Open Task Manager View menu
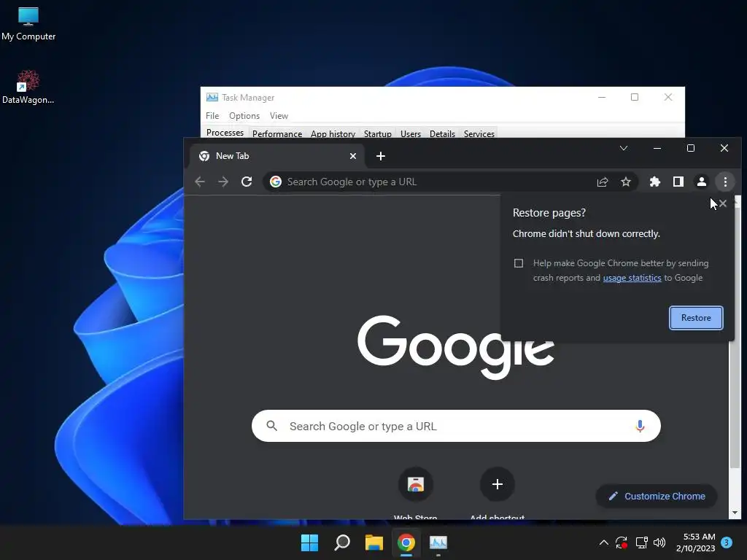This screenshot has width=747, height=560. coord(279,116)
